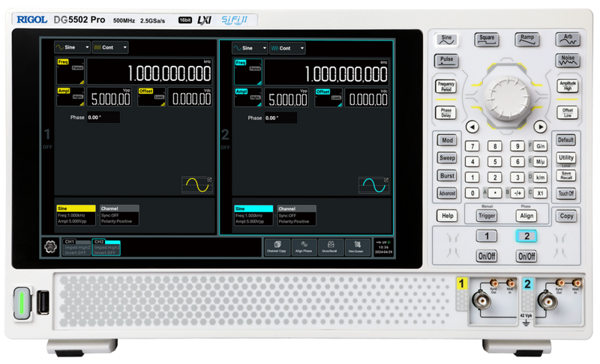Select the CH1 tab on screen

pos(76,247)
